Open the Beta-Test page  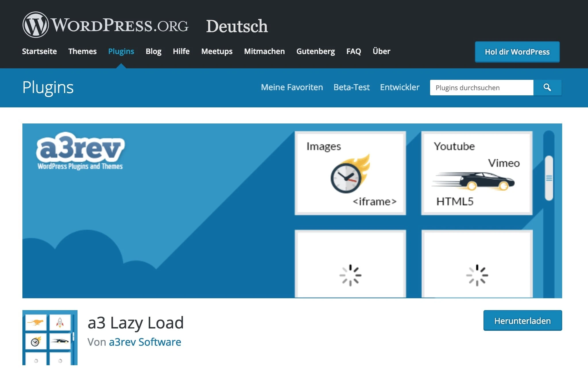[x=351, y=87]
